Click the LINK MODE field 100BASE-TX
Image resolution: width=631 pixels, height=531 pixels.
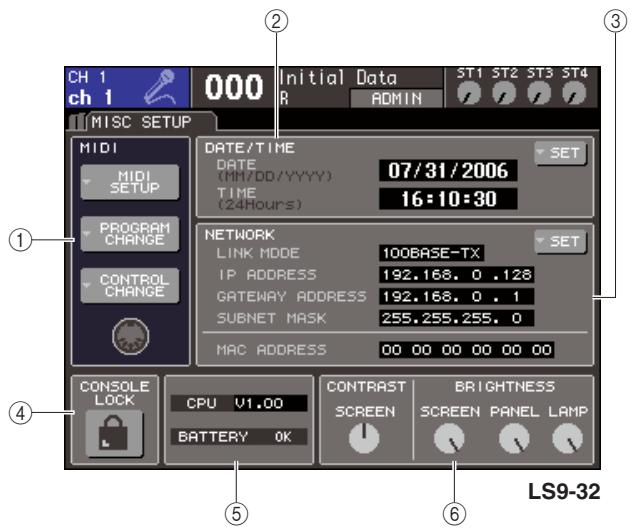coord(431,253)
